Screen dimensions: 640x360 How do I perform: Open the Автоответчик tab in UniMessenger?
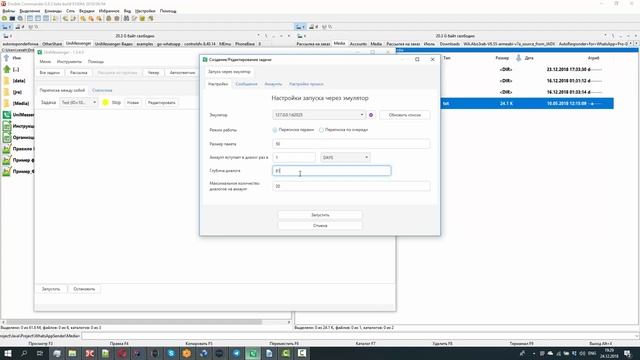coord(182,73)
